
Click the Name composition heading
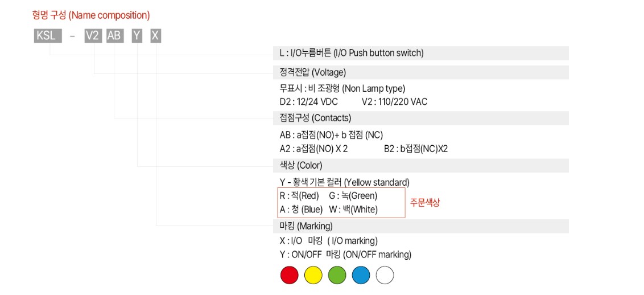pyautogui.click(x=91, y=15)
